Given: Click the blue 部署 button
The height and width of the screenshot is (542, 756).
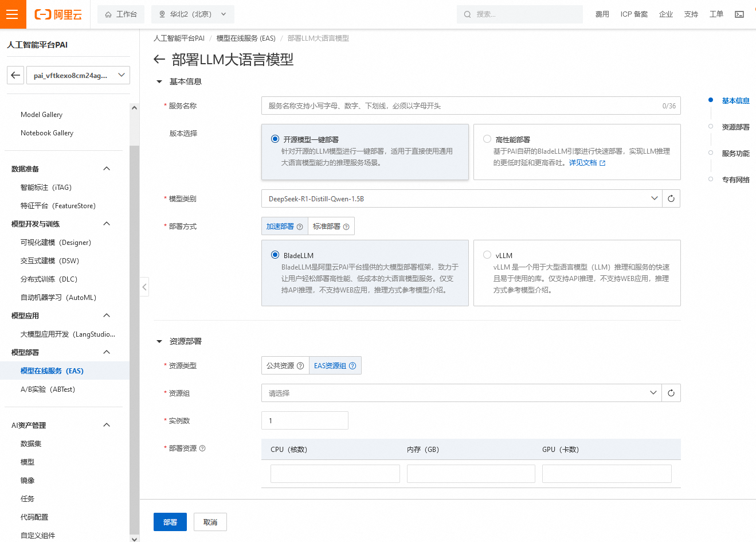Looking at the screenshot, I should click(170, 522).
